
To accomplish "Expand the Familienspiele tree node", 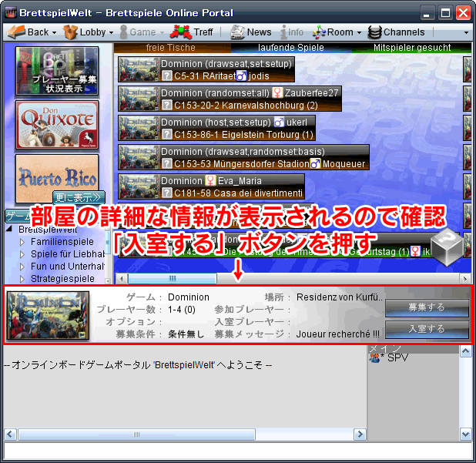I will pyautogui.click(x=22, y=242).
